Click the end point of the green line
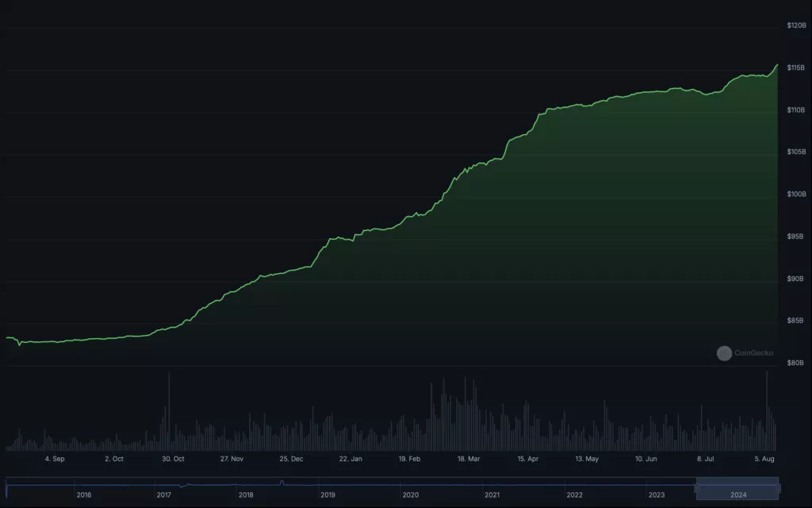Screen dimensions: 812x508 click(x=778, y=64)
